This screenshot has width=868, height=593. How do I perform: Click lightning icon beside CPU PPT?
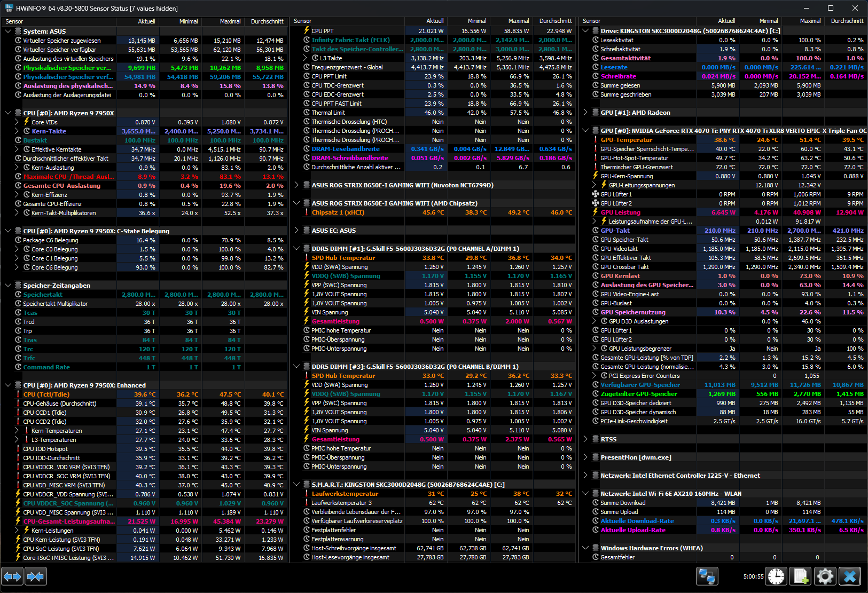click(307, 31)
